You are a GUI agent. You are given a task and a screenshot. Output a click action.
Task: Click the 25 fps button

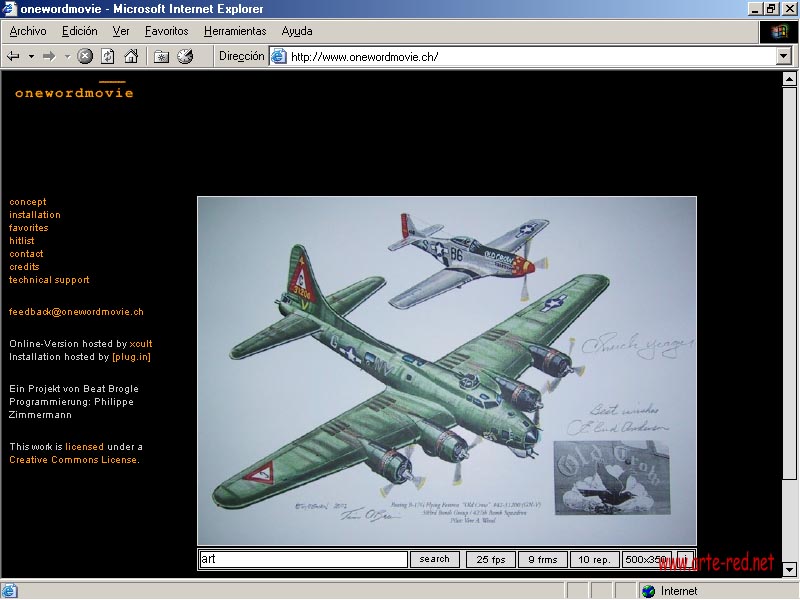[x=490, y=560]
